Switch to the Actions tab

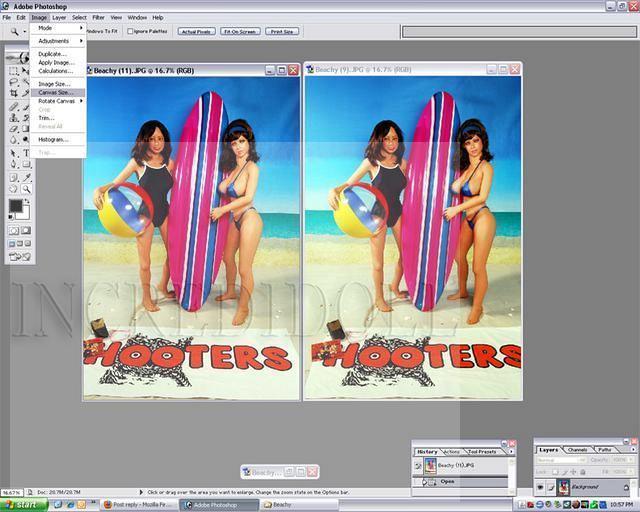[x=451, y=452]
